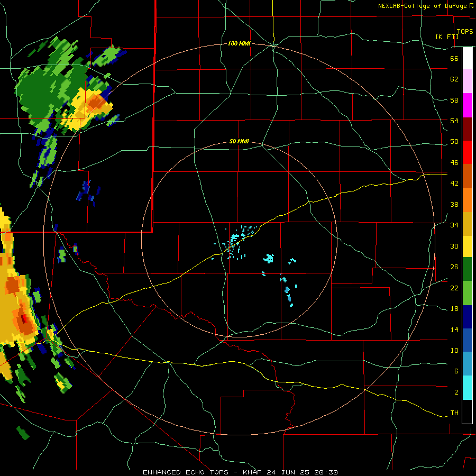Click the light green legend swatch

click(x=467, y=293)
